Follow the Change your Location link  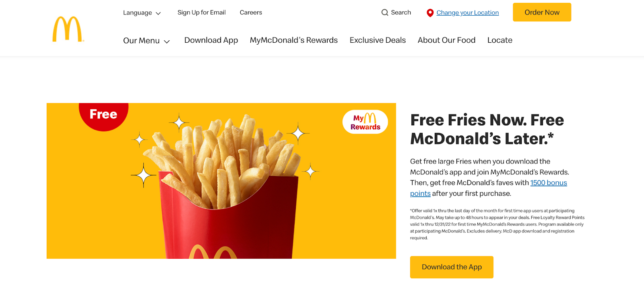click(468, 13)
